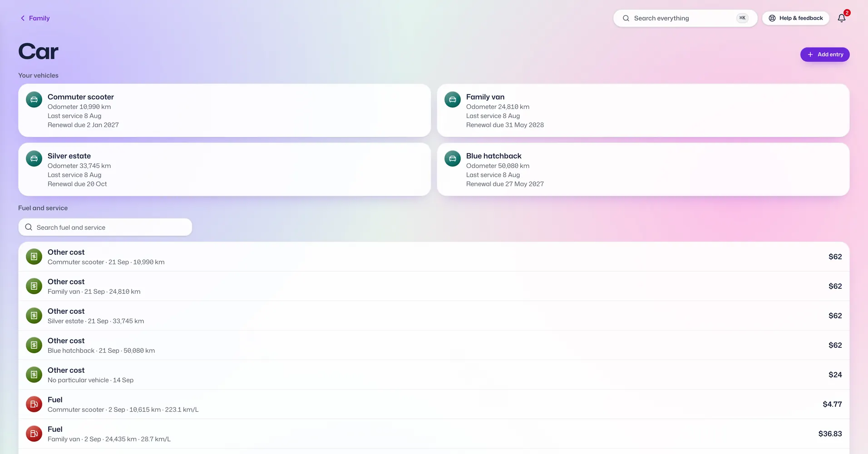The width and height of the screenshot is (868, 454).
Task: Click the cost icon for Silver estate 21 Sep
Action: click(x=34, y=316)
